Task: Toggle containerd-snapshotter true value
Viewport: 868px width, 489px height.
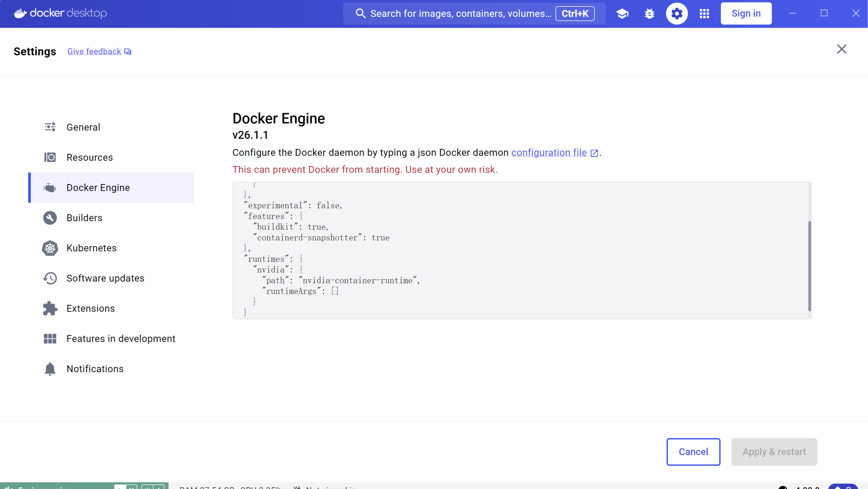Action: pyautogui.click(x=380, y=237)
